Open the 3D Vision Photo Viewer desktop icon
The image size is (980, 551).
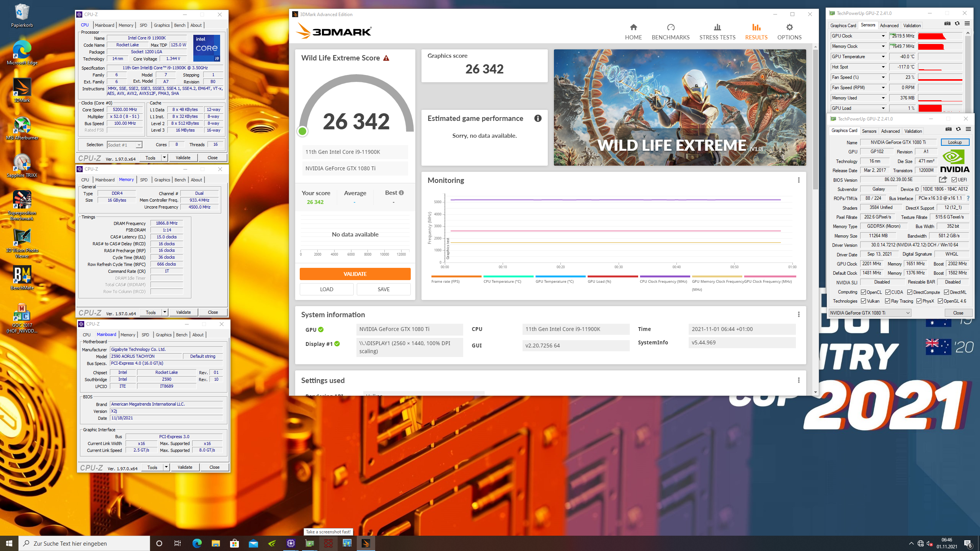click(x=22, y=244)
